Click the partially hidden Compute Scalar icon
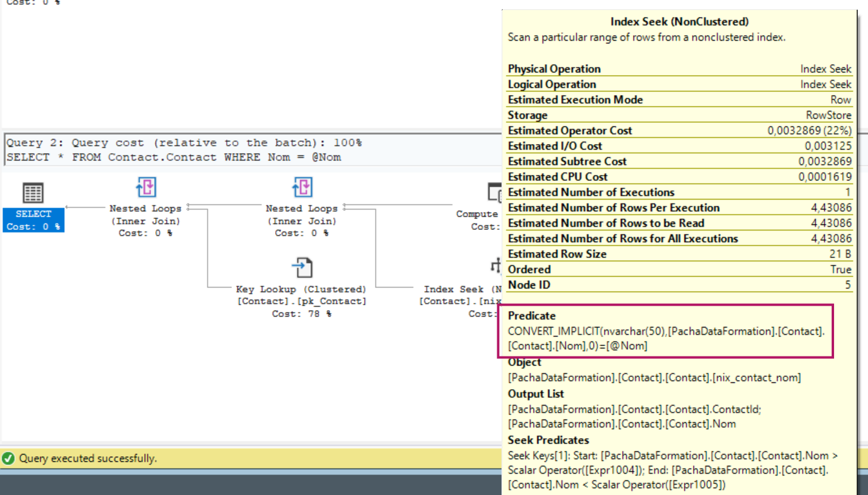This screenshot has height=495, width=868. (495, 192)
